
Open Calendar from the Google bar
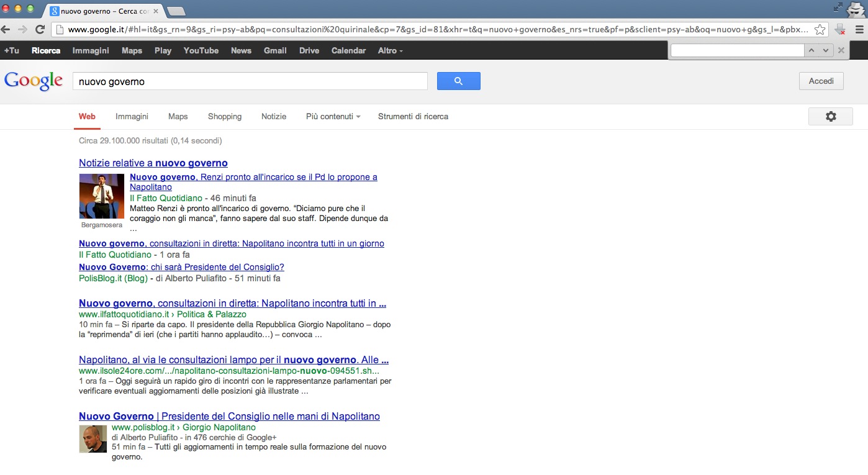(x=348, y=51)
